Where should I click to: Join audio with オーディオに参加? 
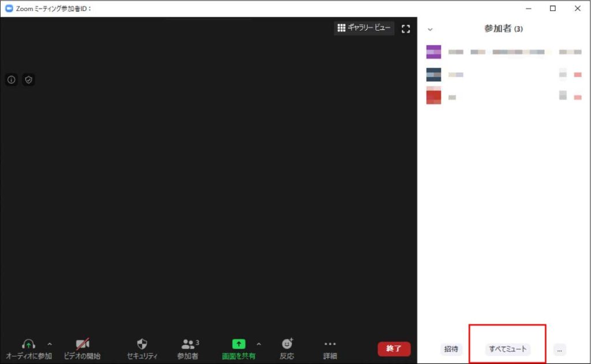tap(28, 348)
